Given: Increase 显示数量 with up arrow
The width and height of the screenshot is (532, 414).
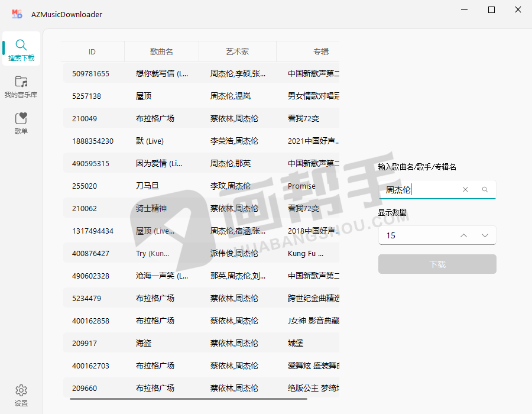Looking at the screenshot, I should point(464,235).
